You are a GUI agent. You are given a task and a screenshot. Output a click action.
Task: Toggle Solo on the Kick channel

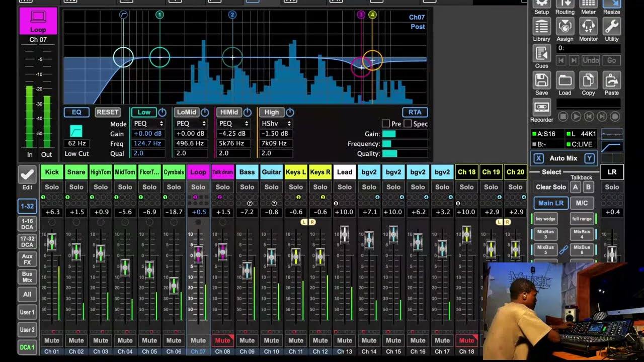tap(52, 187)
